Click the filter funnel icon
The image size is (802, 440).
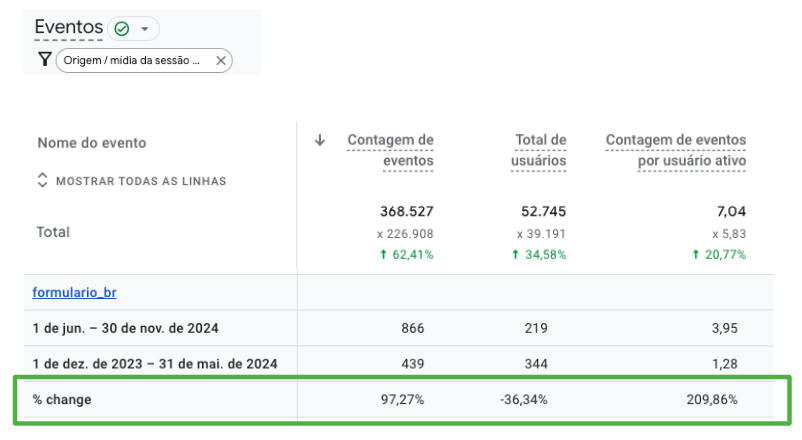[x=44, y=60]
